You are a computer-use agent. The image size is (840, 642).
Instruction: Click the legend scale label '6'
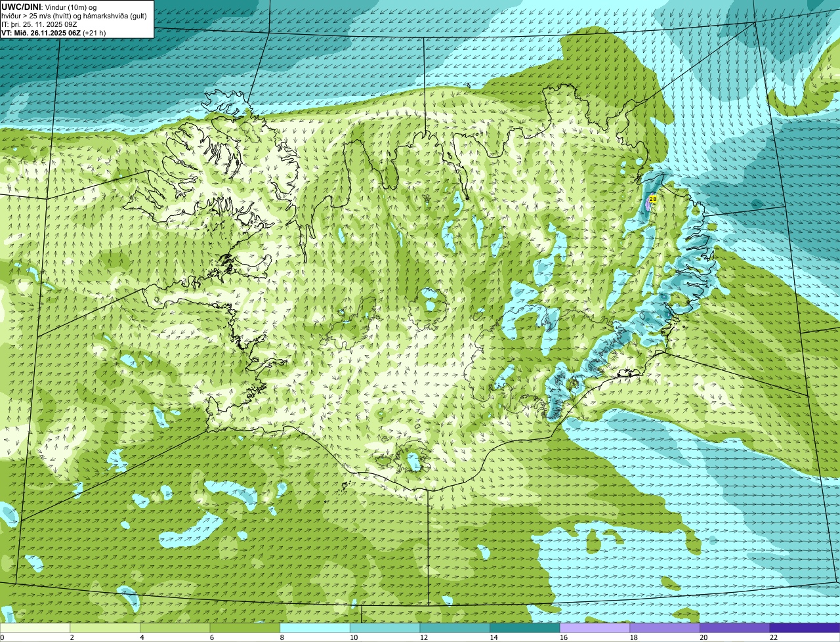[x=211, y=637]
